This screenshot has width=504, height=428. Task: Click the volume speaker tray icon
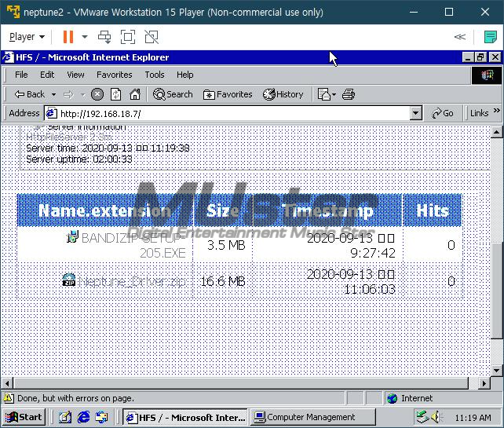436,417
